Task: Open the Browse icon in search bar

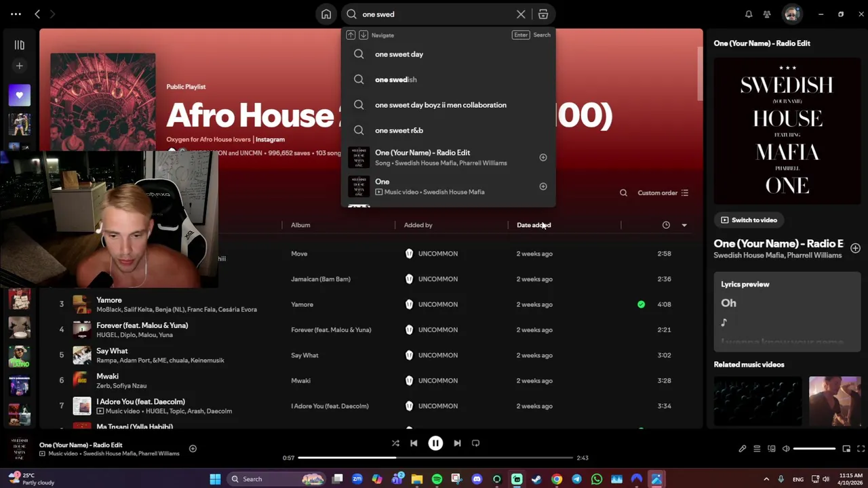Action: click(543, 14)
